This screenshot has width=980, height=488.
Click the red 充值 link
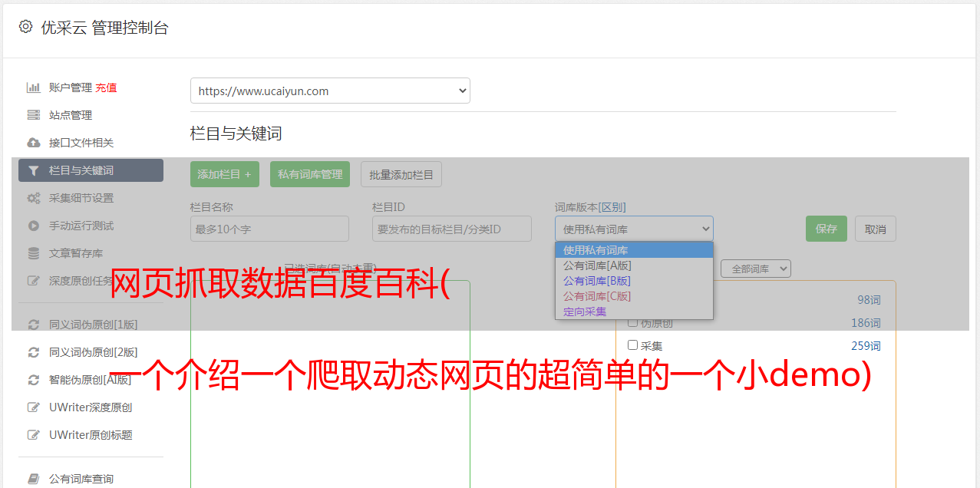click(106, 87)
